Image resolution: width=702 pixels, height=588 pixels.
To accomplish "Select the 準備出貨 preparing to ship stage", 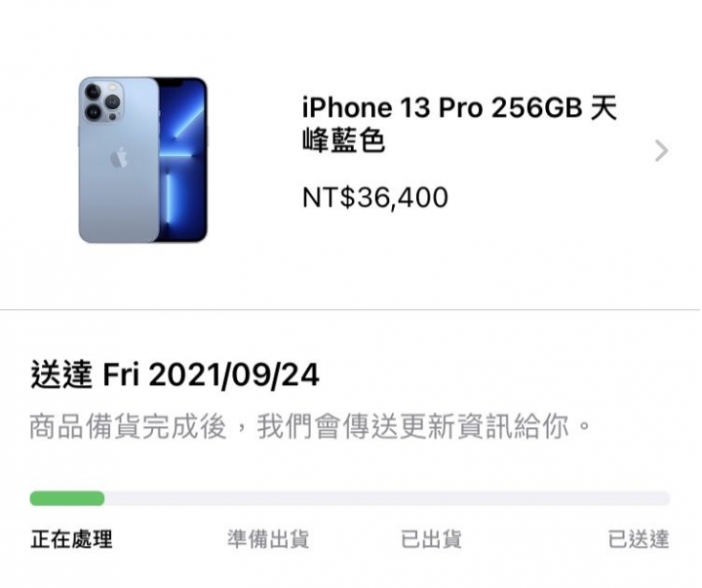I will [268, 539].
